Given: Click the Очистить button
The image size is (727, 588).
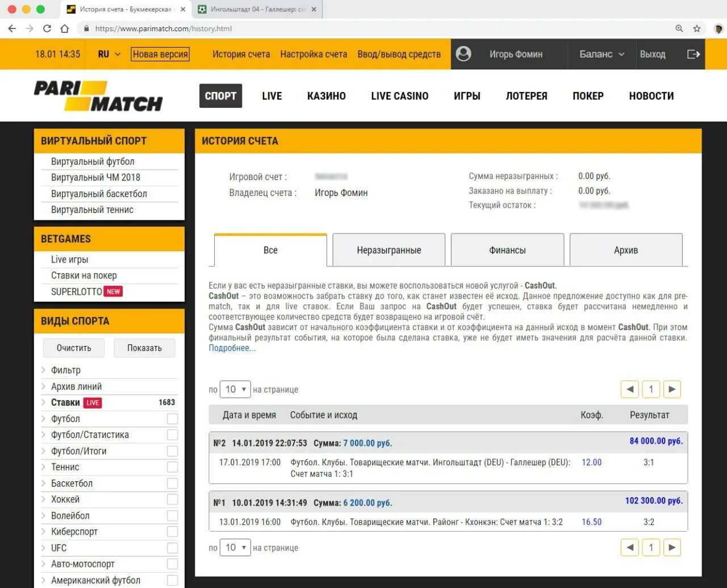Looking at the screenshot, I should 74,348.
